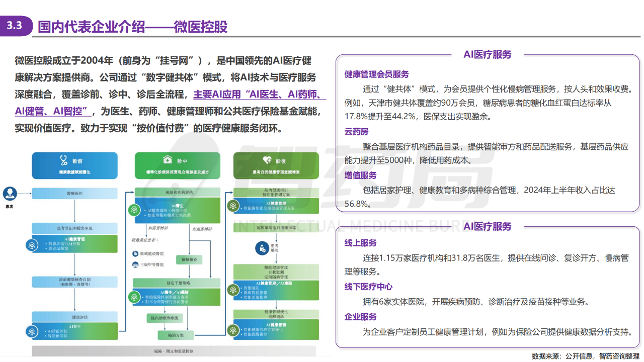Screen dimensions: 644x362
Task: Click the heart-with-cross icon on the 診後 header
Action: point(268,160)
